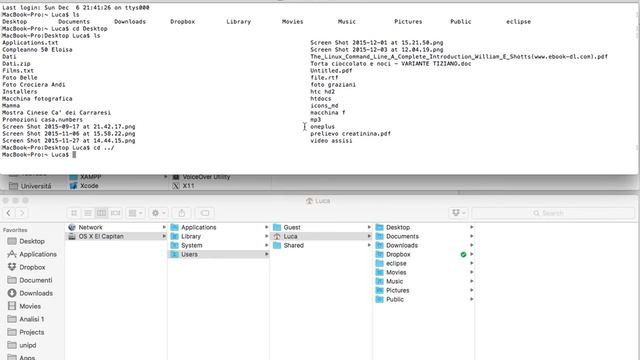Screen dimensions: 640x360
Task: Click 'Untitled.pdf' in Terminal listing
Action: click(x=331, y=71)
